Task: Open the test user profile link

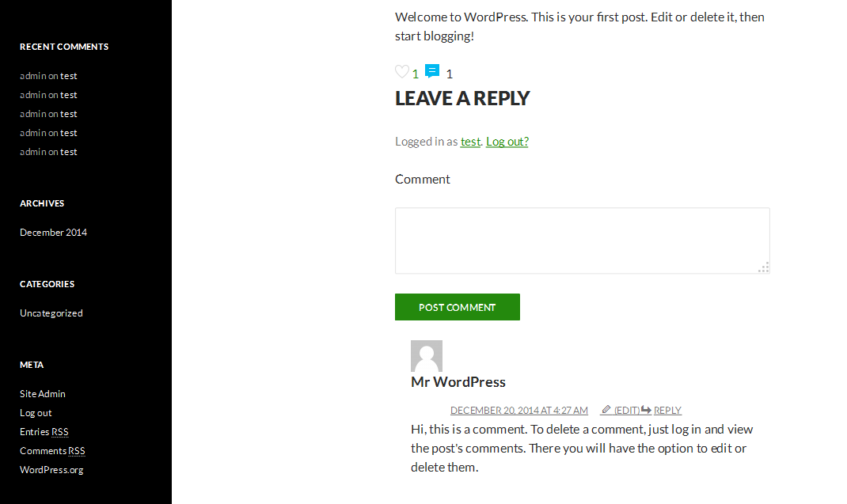Action: (x=470, y=142)
